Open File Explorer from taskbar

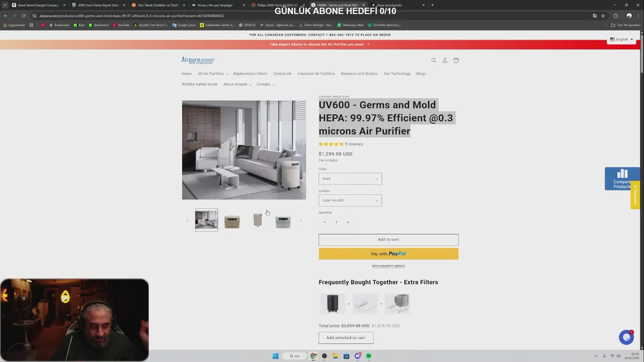coord(335,356)
